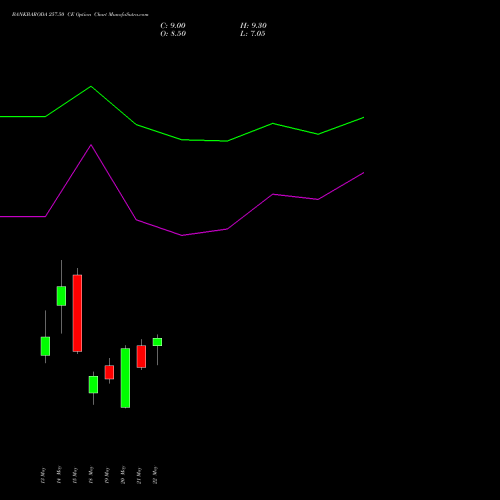Image resolution: width=500 pixels, height=500 pixels.
Task: Click the high value H: 9.30
Action: [253, 26]
